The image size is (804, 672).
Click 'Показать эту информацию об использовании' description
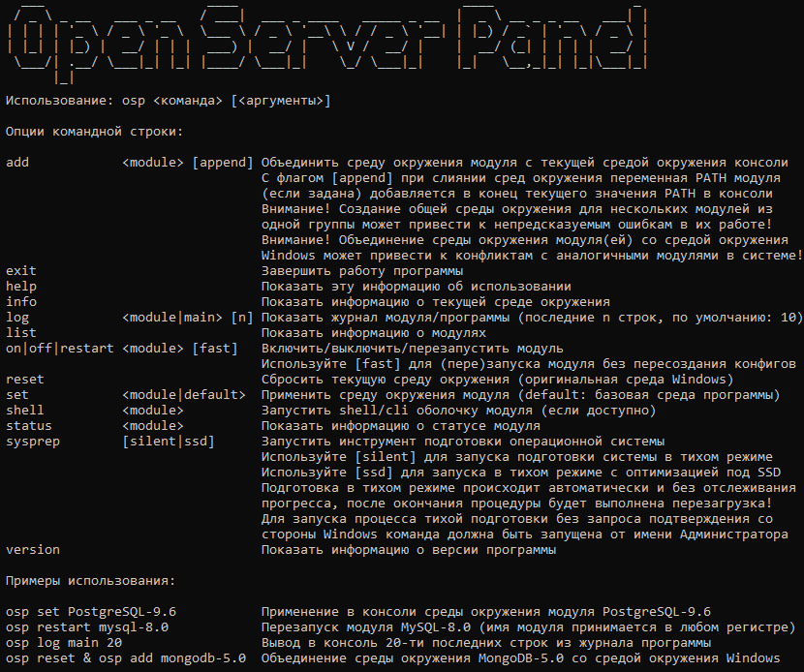pyautogui.click(x=417, y=286)
